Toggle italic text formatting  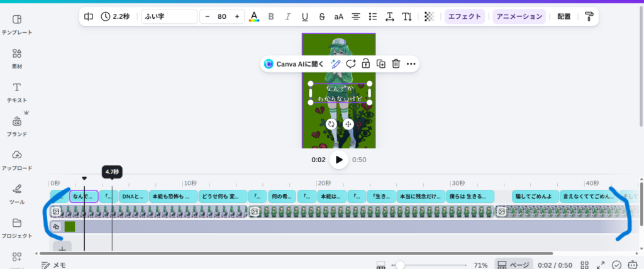(x=288, y=16)
